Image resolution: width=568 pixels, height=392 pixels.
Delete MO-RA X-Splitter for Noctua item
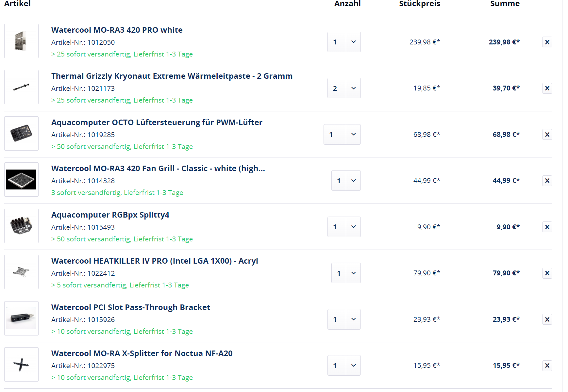coord(547,366)
